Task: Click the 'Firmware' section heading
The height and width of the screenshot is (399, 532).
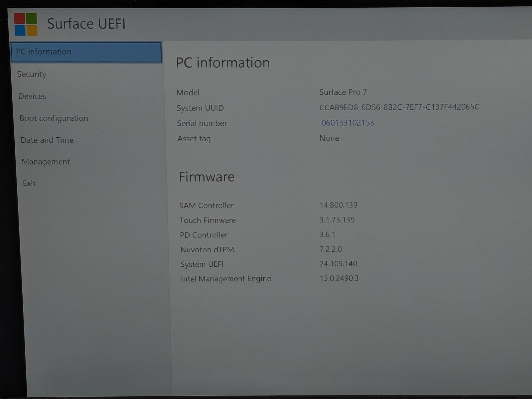Action: 206,177
